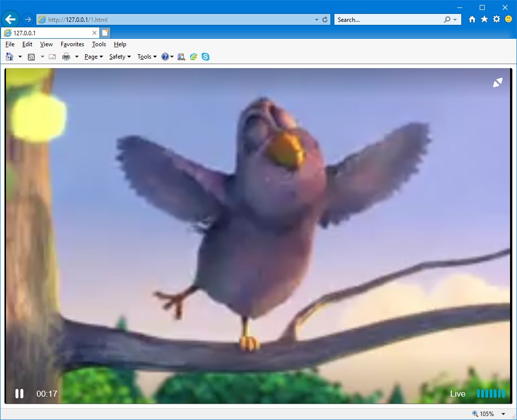Click the Skype toolbar icon

[206, 57]
